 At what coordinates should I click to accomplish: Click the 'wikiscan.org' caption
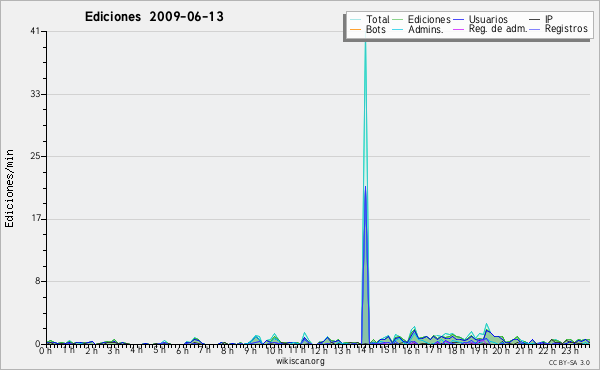(x=300, y=361)
